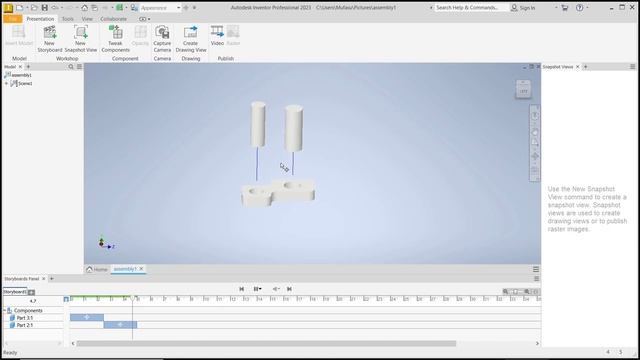Screen dimensions: 640x360
Task: Select the Pan hand tool on navigation bar
Action: (535, 132)
